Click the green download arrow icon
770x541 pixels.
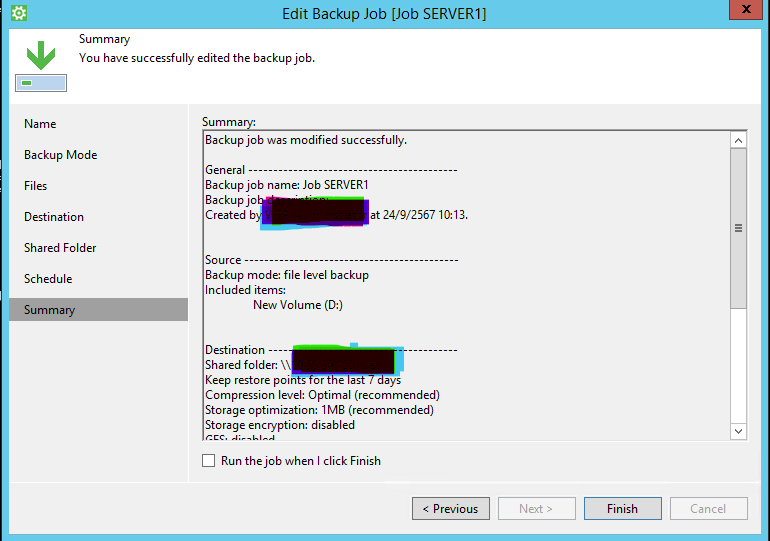click(x=40, y=57)
